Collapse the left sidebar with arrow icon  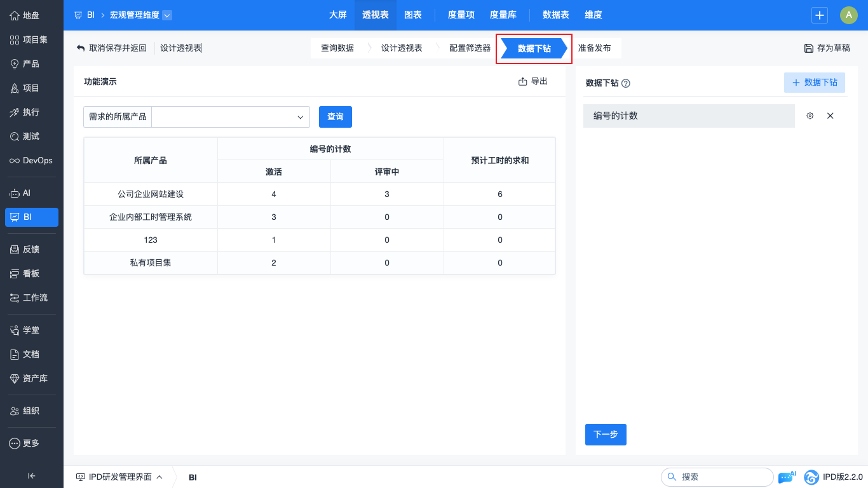pyautogui.click(x=32, y=476)
